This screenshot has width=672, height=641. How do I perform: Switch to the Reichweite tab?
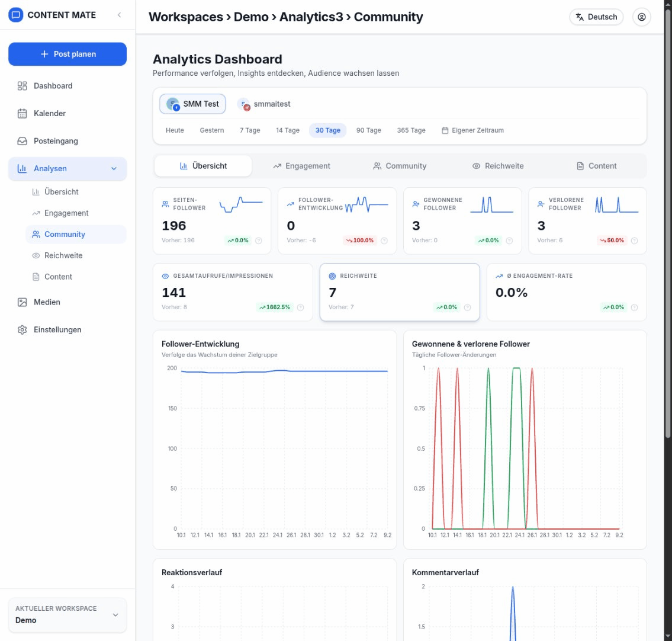coord(498,166)
